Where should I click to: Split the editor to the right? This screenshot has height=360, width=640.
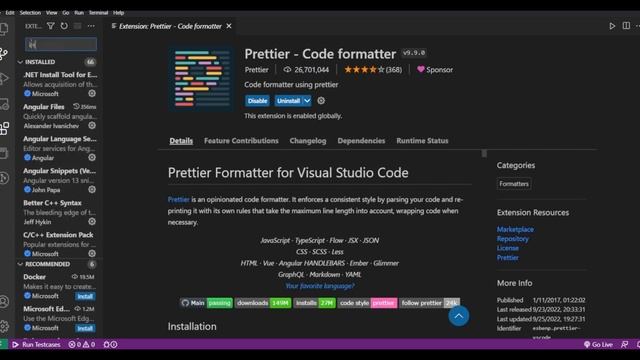coord(626,26)
